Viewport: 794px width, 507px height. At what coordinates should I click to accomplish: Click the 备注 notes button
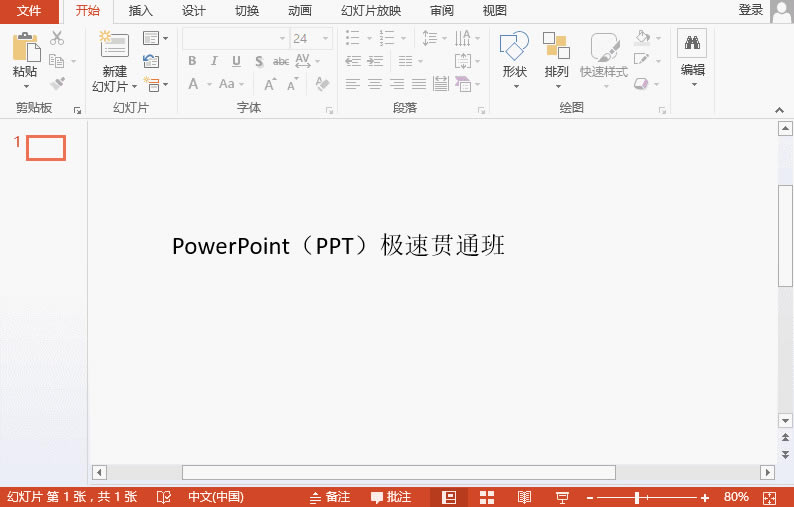click(330, 497)
